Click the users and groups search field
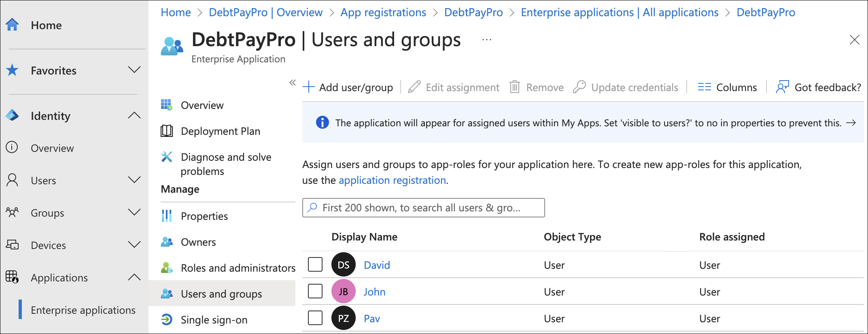The height and width of the screenshot is (334, 868). coord(423,208)
